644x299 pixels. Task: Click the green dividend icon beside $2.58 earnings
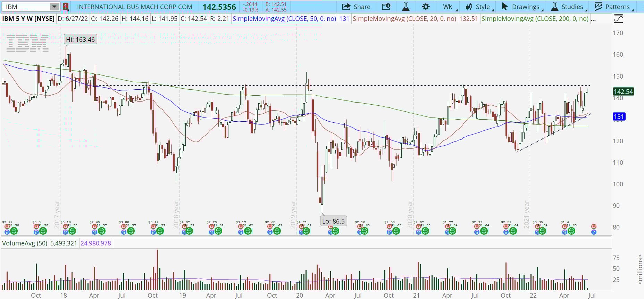(x=396, y=231)
